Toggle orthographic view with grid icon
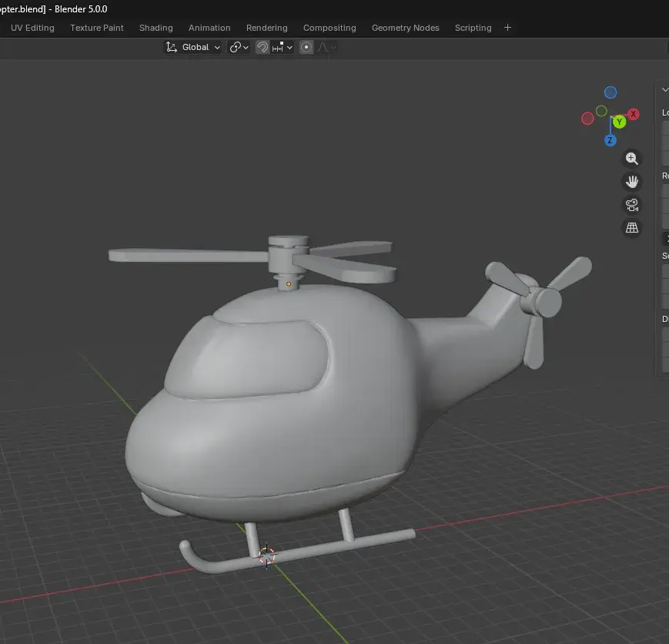Viewport: 669px width, 644px height. click(631, 227)
